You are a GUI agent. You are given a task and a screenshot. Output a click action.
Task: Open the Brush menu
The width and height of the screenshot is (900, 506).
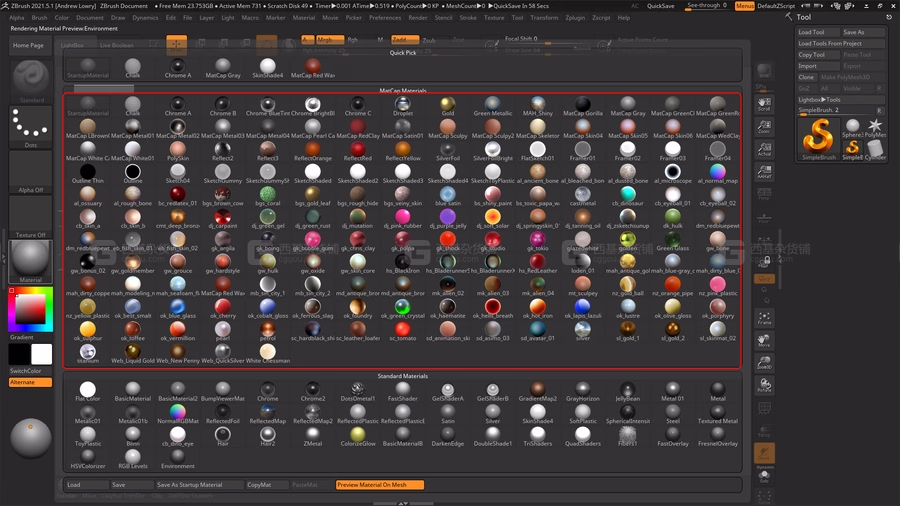tap(40, 18)
